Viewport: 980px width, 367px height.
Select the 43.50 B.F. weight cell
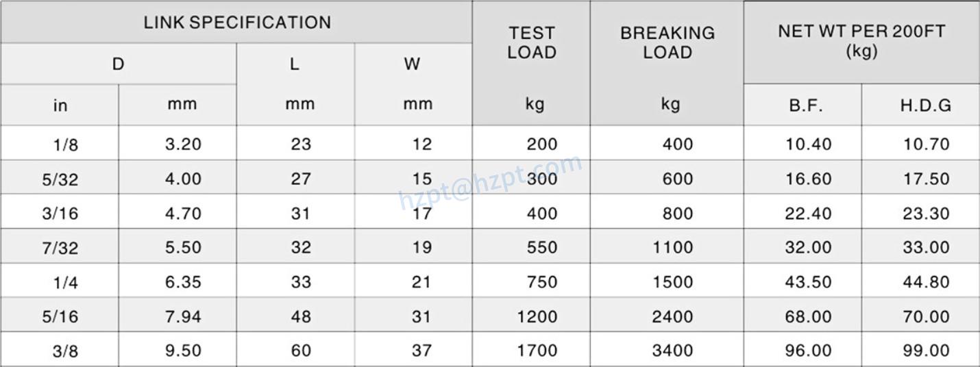tap(808, 282)
